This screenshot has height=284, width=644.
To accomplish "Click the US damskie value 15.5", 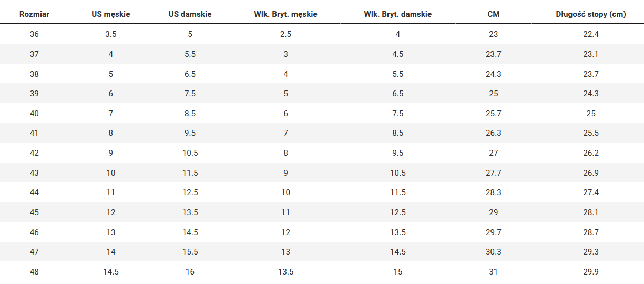I will [190, 252].
